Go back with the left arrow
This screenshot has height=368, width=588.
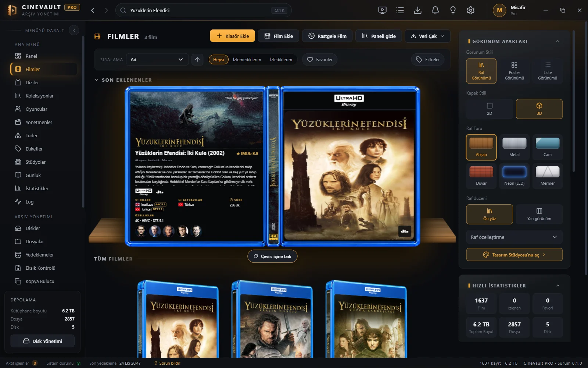pos(93,10)
